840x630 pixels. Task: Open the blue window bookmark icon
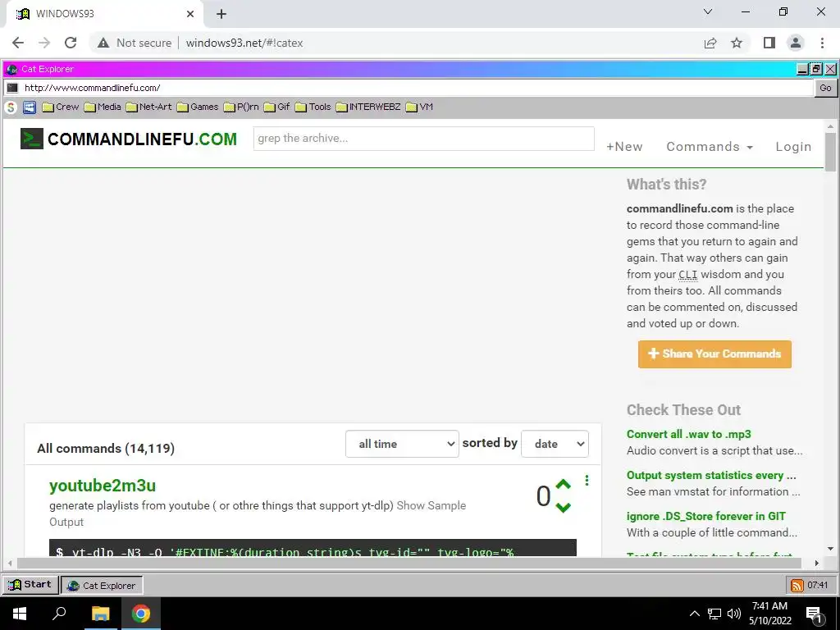(30, 107)
